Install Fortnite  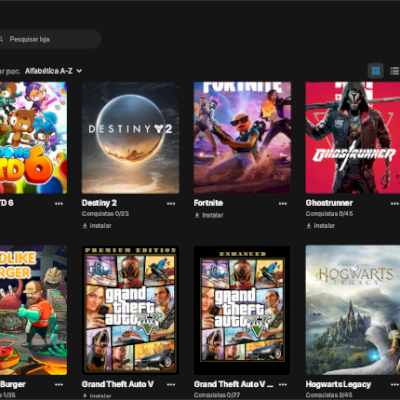click(209, 215)
